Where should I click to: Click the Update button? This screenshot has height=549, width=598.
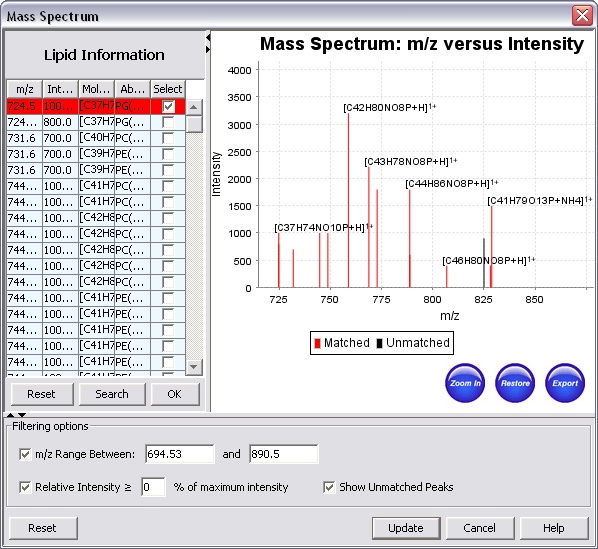[406, 528]
